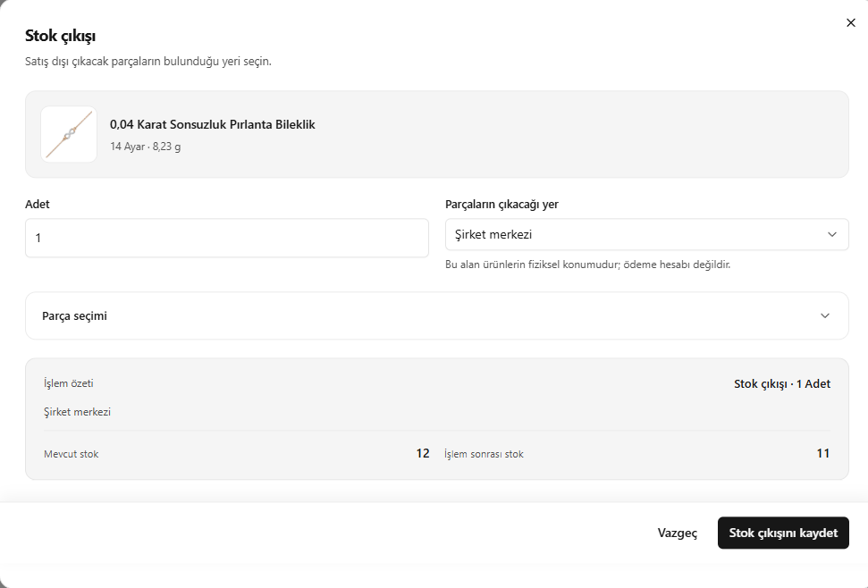The width and height of the screenshot is (868, 588).
Task: Click the chevron icon on Parça seçimi
Action: (x=825, y=315)
